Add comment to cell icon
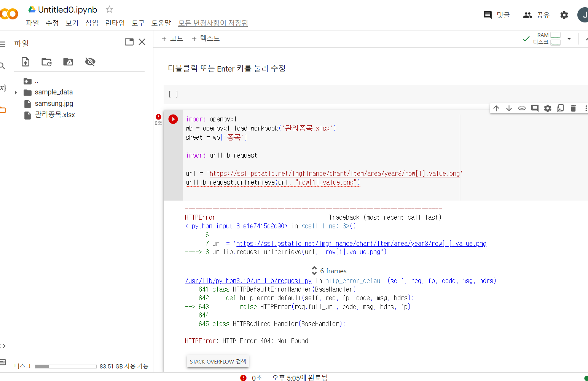The height and width of the screenshot is (381, 588). click(x=535, y=108)
